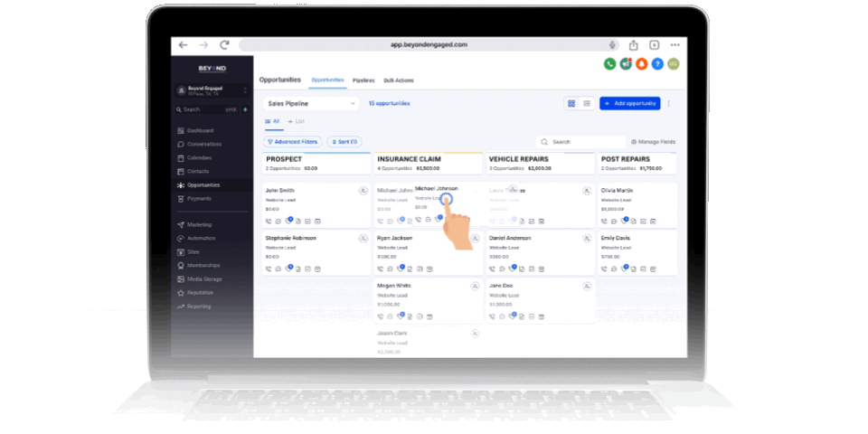
Task: Click the call icon on Olivia Martin card
Action: pyautogui.click(x=604, y=222)
